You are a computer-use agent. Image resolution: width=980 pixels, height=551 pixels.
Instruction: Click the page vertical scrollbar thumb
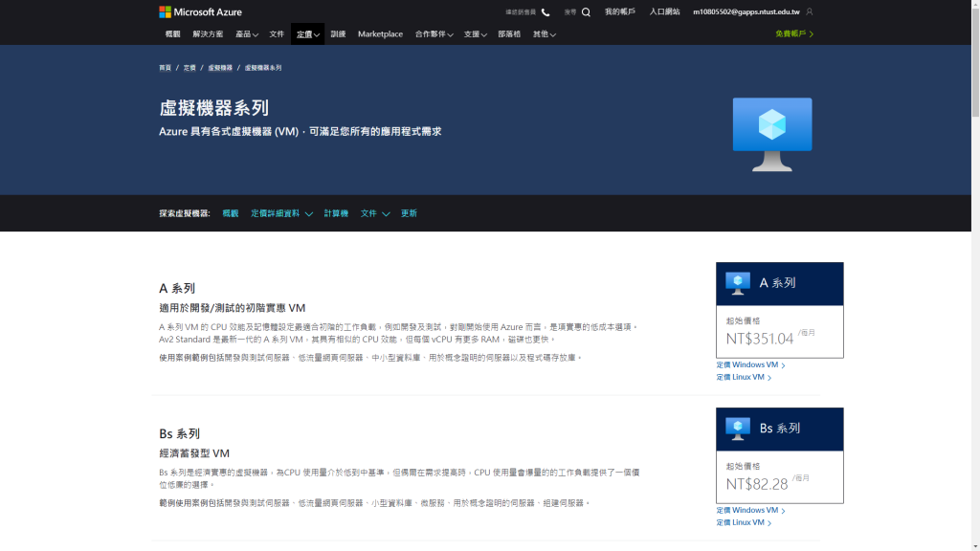click(975, 62)
